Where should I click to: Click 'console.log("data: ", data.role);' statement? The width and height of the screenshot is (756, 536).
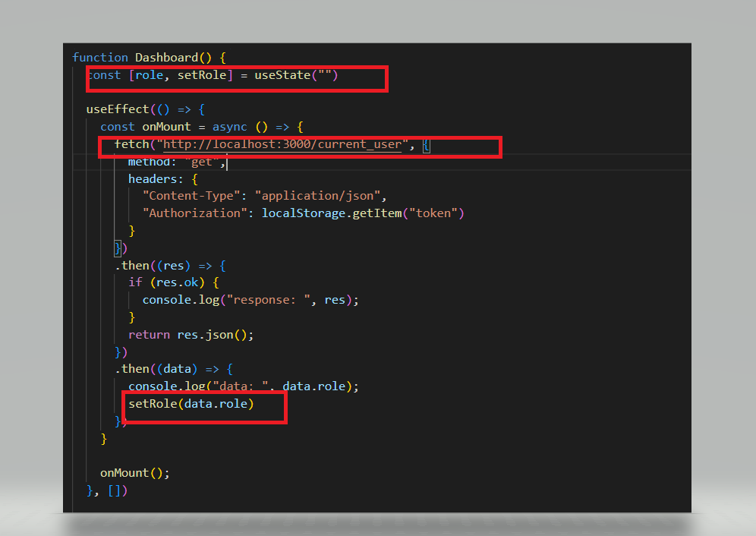[x=244, y=386]
